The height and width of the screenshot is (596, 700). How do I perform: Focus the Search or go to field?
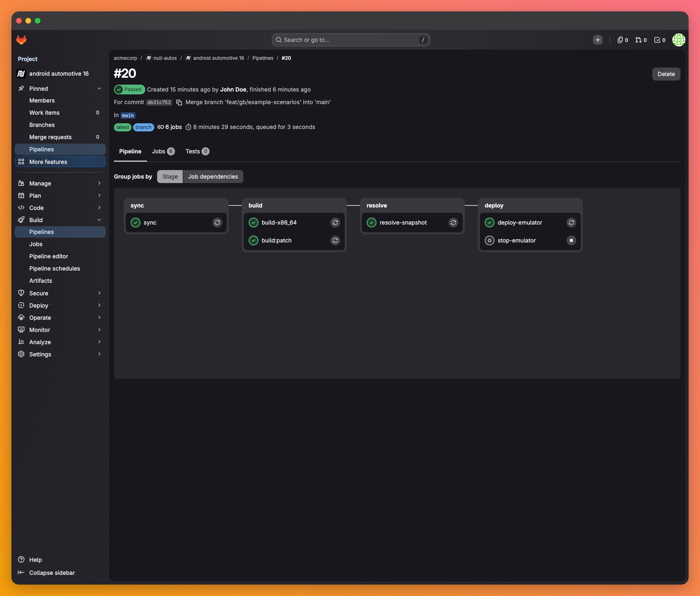(351, 40)
